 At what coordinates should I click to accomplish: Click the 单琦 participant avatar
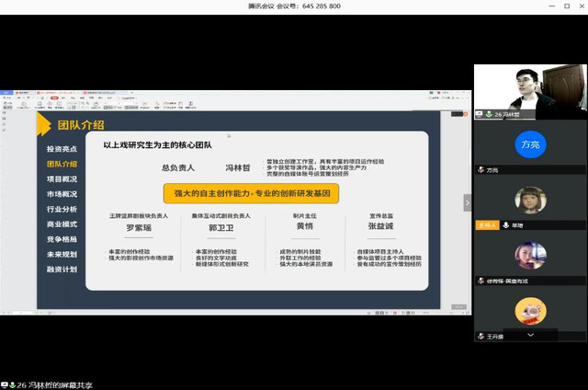click(530, 200)
